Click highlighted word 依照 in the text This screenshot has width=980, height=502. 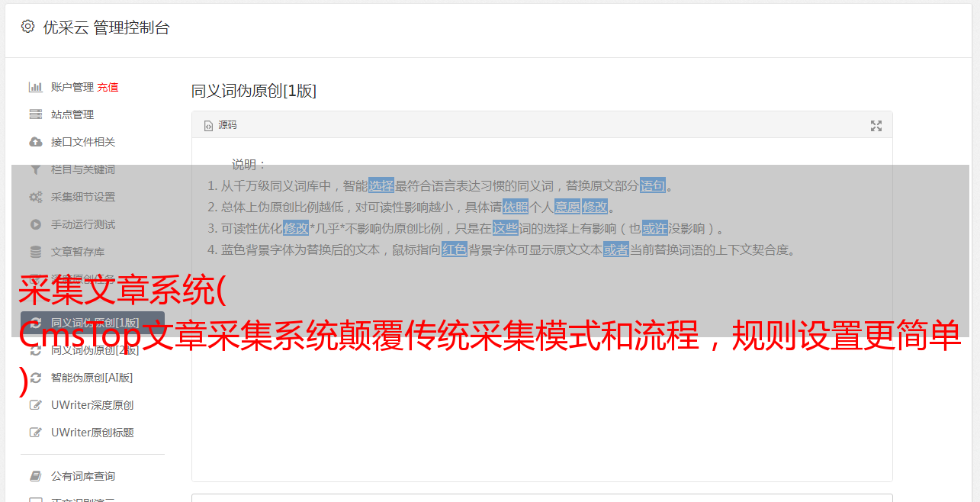pyautogui.click(x=516, y=207)
